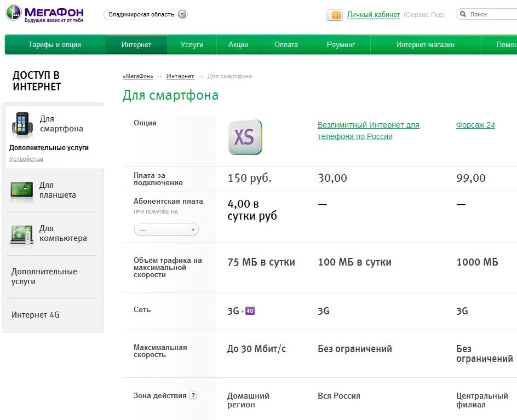The height and width of the screenshot is (420, 517).
Task: Open the Форсаж 24 link
Action: 475,125
